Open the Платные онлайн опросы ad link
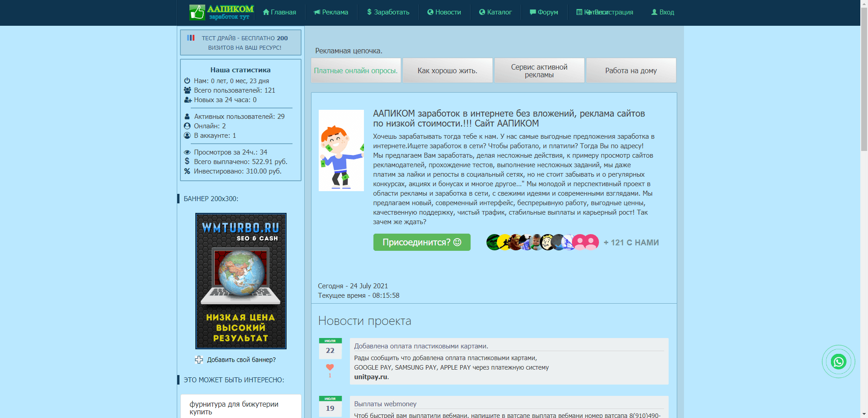This screenshot has width=868, height=418. click(x=356, y=70)
